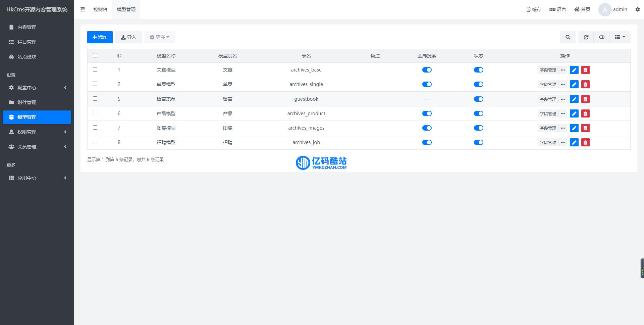Toggle 全局搜索 for archives_product

coord(427,113)
